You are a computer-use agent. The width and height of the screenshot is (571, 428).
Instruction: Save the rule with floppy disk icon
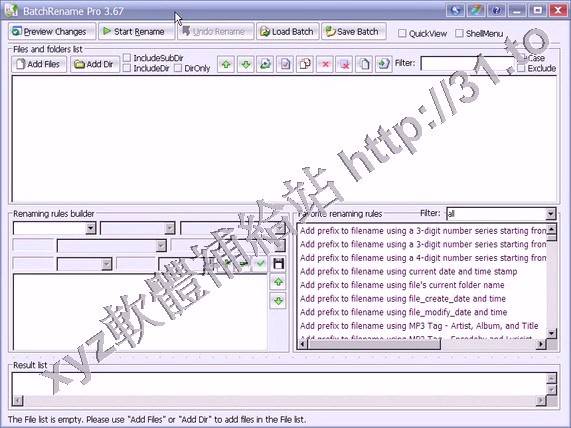point(278,263)
